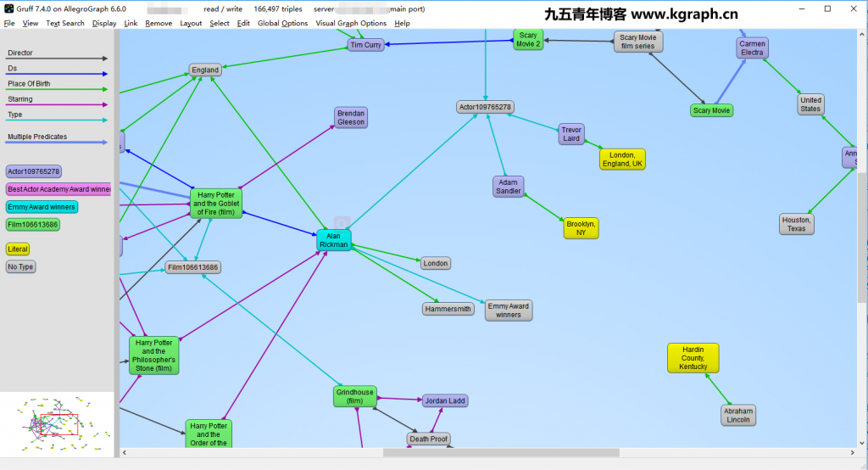The height and width of the screenshot is (470, 868).
Task: Select the Tim Curry node
Action: 366,45
